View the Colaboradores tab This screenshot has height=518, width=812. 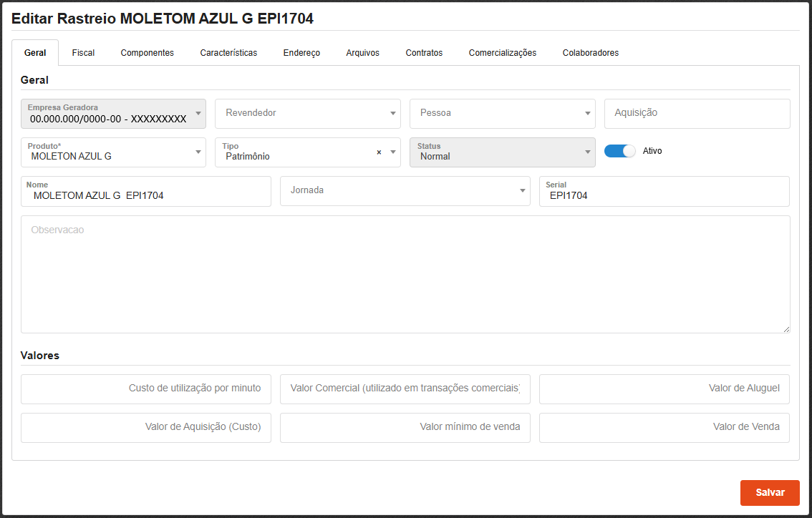590,53
